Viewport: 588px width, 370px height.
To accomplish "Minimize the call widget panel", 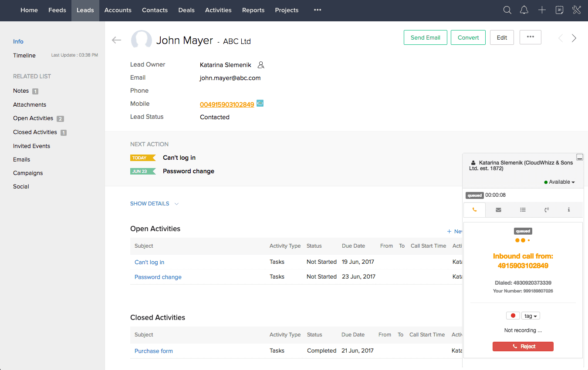I will (x=579, y=157).
